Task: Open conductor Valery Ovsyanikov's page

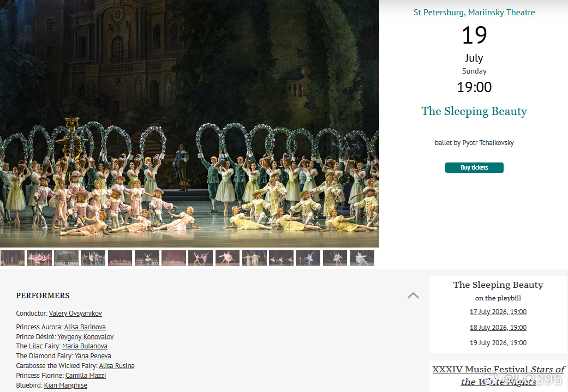Action: click(75, 313)
